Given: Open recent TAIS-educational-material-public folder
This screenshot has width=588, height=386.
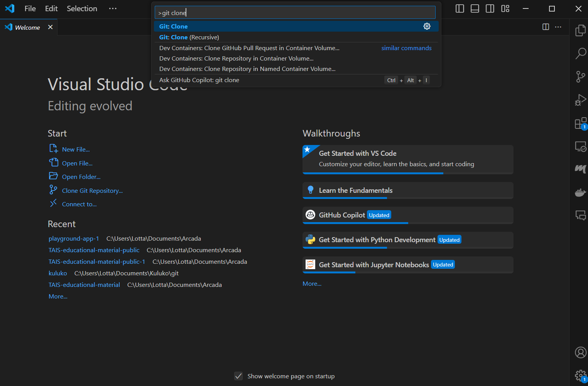Looking at the screenshot, I should coord(94,250).
